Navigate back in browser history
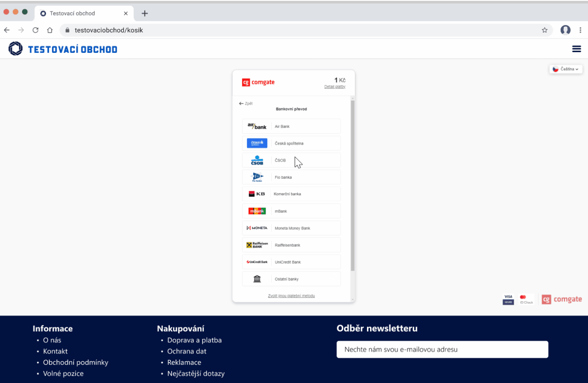Viewport: 588px width, 383px height. [x=6, y=30]
